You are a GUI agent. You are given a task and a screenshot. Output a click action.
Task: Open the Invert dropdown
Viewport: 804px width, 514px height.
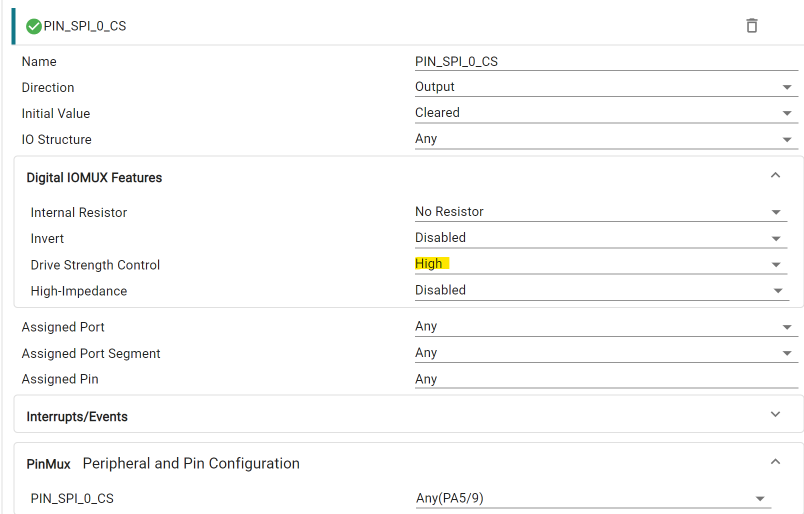[601, 238]
